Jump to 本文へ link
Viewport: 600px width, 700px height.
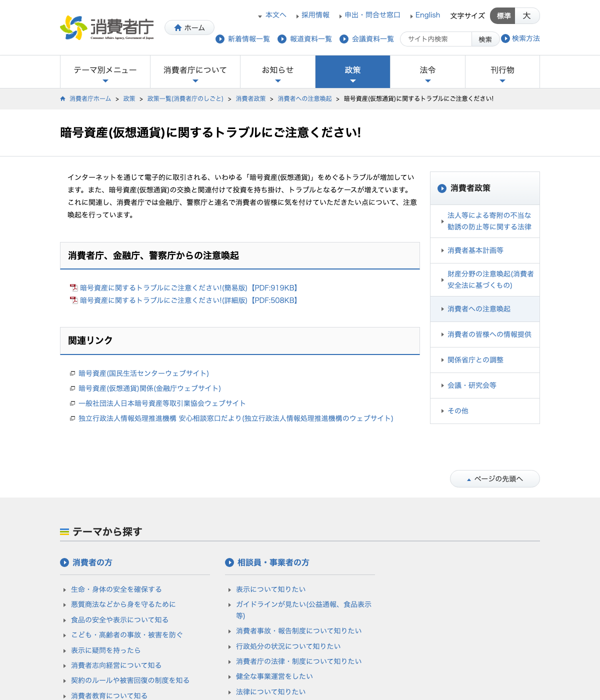275,15
